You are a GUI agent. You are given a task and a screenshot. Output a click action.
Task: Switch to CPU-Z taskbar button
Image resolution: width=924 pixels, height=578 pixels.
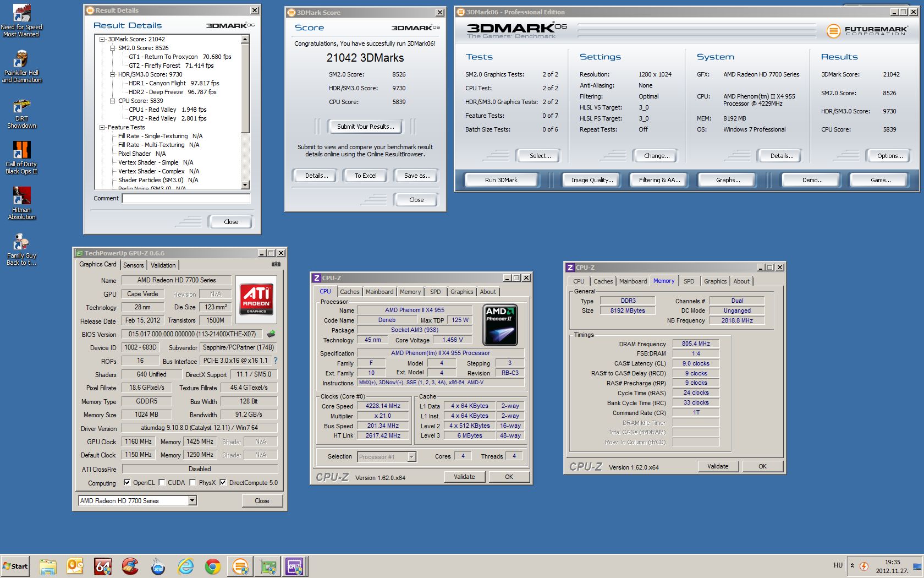[295, 566]
